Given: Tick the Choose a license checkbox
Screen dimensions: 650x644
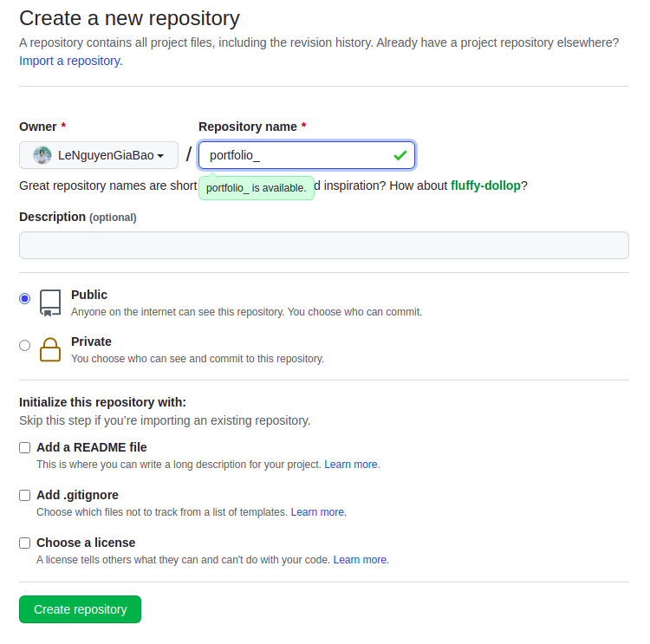Looking at the screenshot, I should [x=25, y=543].
